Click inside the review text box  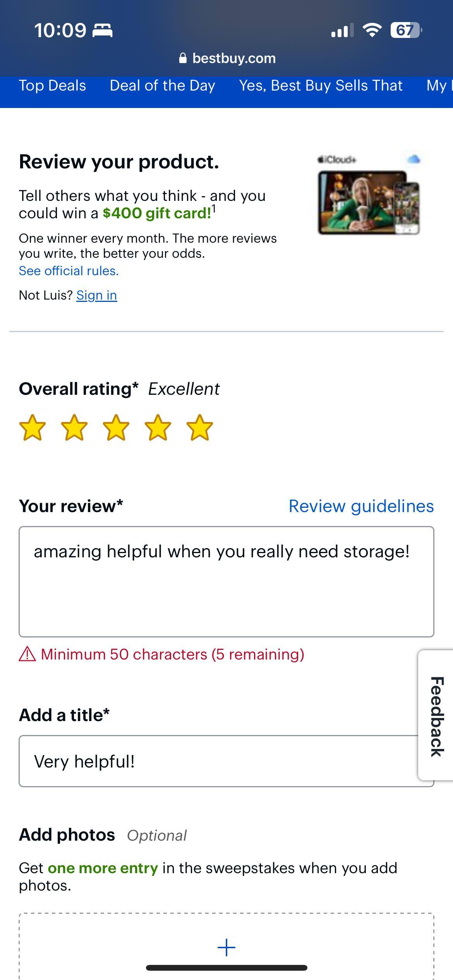(226, 581)
